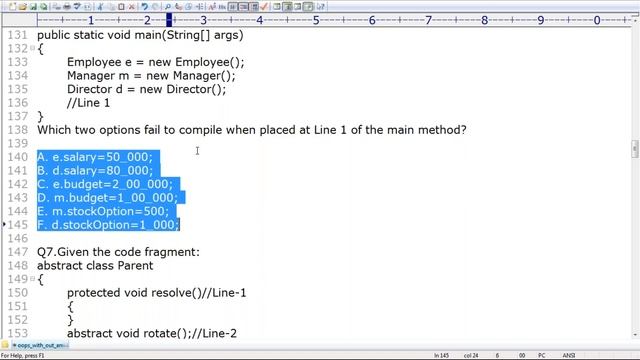
Task: Click the Replace icon
Action: click(177, 7)
